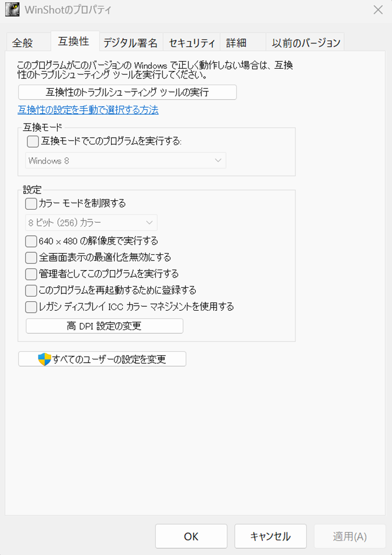Open the Windows 8 compatibility dropdown
The width and height of the screenshot is (392, 555).
126,161
